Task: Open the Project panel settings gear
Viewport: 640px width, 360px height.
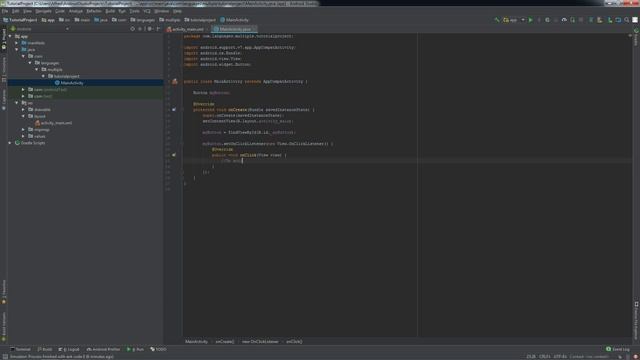Action: (150, 29)
